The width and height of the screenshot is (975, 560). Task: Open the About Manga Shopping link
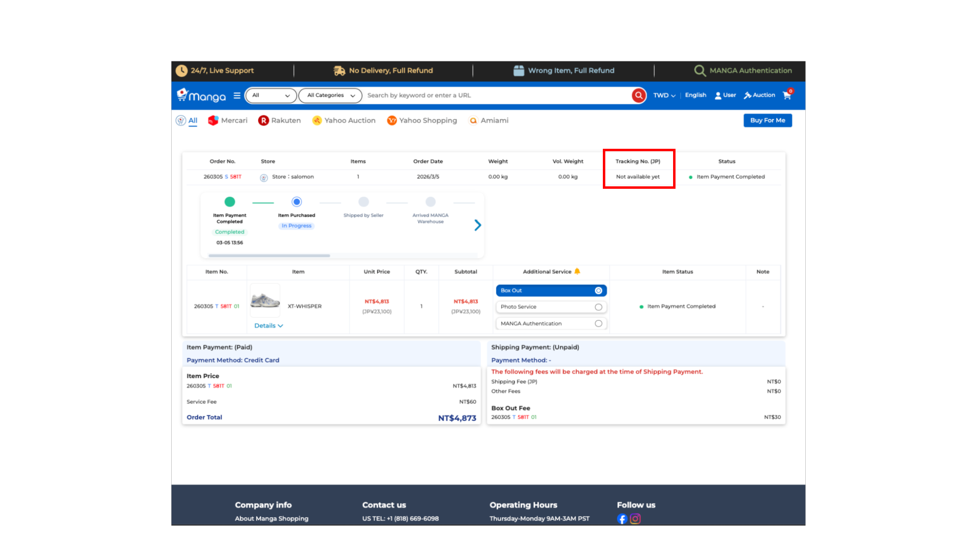pyautogui.click(x=272, y=519)
